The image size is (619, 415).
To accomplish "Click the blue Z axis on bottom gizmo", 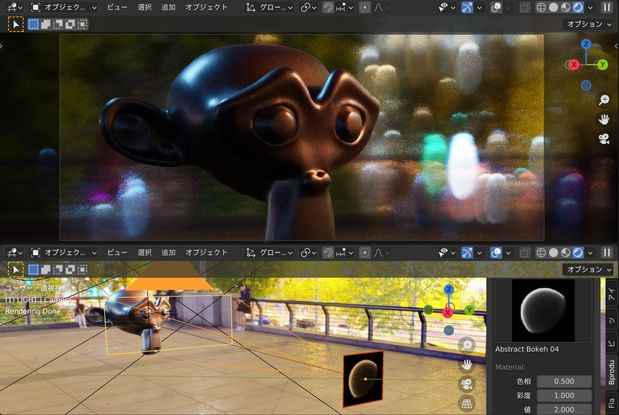I will (x=448, y=290).
